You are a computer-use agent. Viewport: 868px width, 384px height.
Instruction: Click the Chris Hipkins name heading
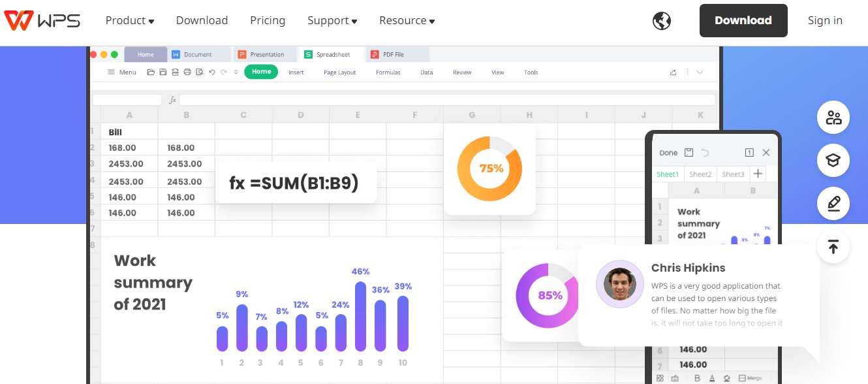688,268
